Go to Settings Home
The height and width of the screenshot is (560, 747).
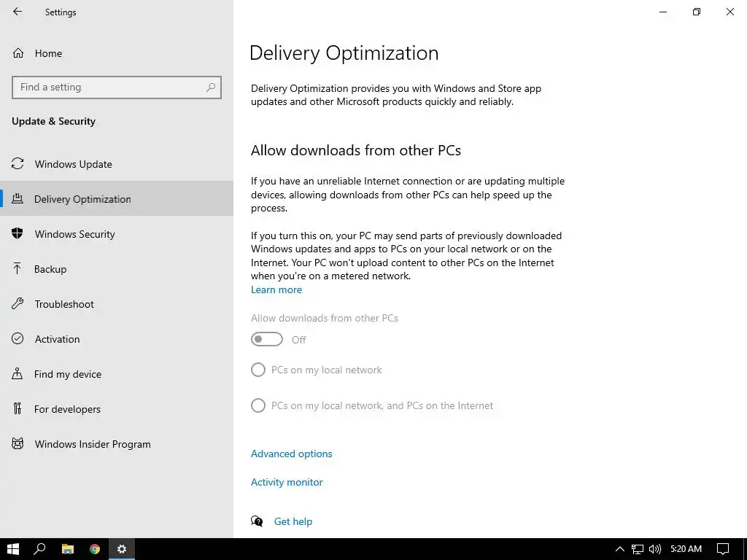[117, 52]
